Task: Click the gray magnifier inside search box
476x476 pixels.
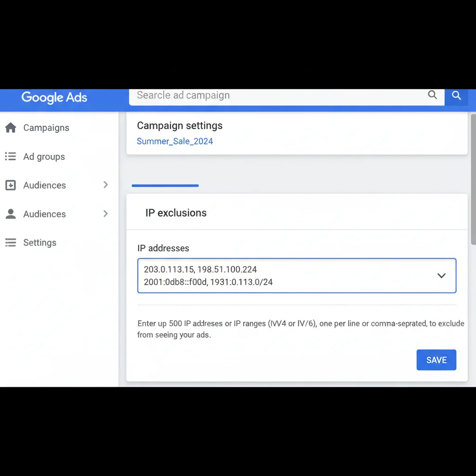Action: [x=432, y=95]
